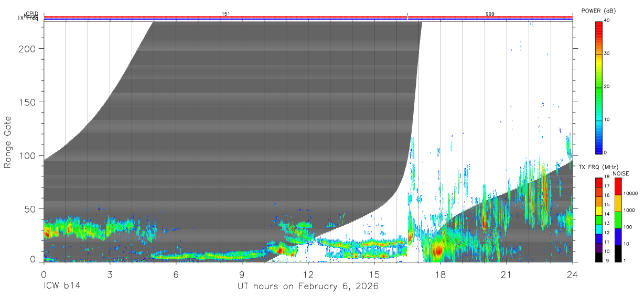Click the CPID change marker at 16.5 UT
Screen dimensions: 644x297
(407, 14)
